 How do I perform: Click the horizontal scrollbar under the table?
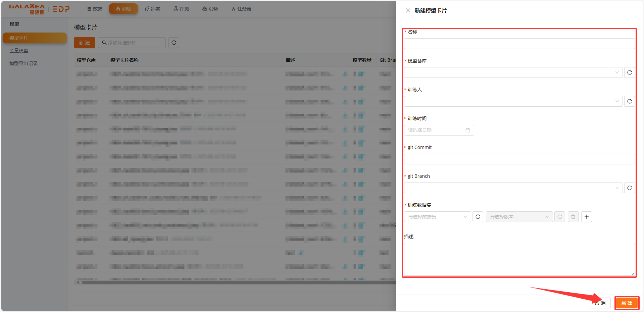[235, 282]
